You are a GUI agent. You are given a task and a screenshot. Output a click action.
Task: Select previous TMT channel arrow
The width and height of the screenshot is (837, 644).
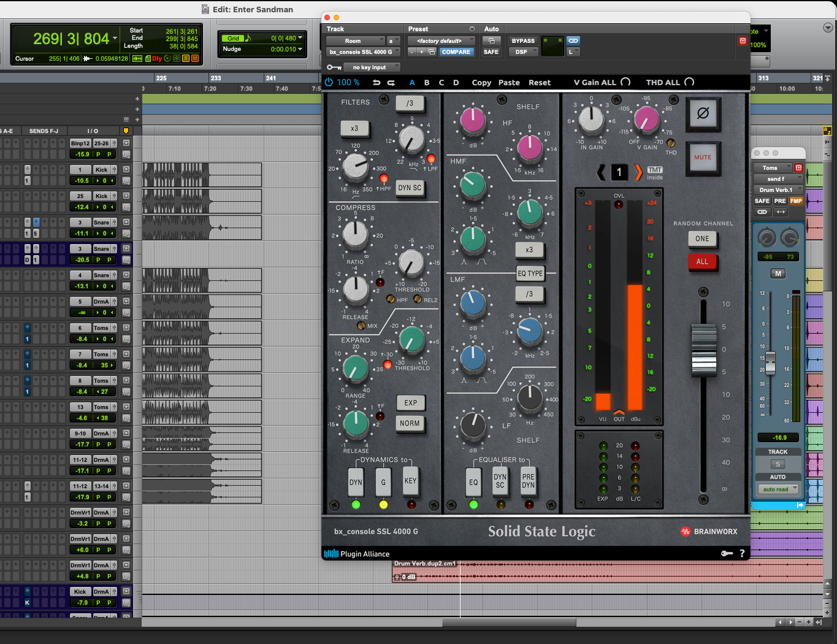pyautogui.click(x=602, y=172)
